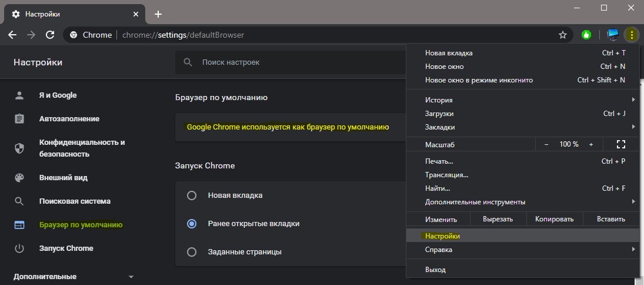Open a new tab with plus button

click(x=158, y=14)
